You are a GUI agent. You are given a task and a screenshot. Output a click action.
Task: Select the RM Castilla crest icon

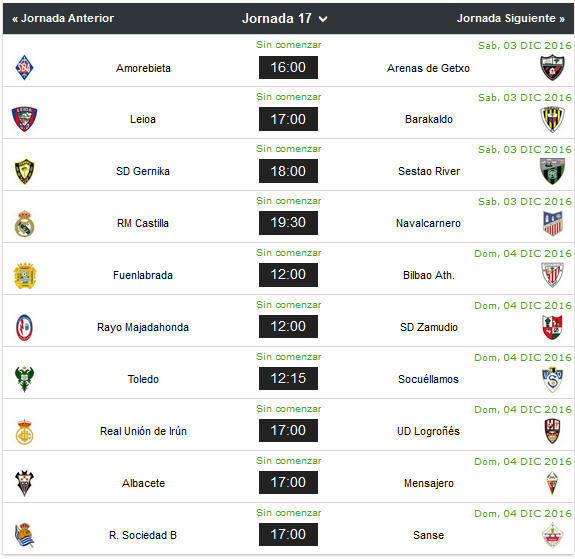click(x=25, y=223)
